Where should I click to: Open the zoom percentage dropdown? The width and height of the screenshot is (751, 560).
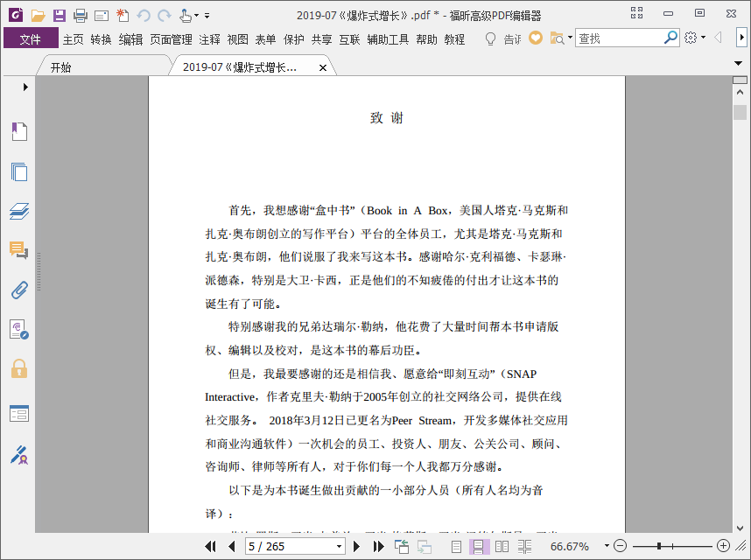tap(607, 546)
